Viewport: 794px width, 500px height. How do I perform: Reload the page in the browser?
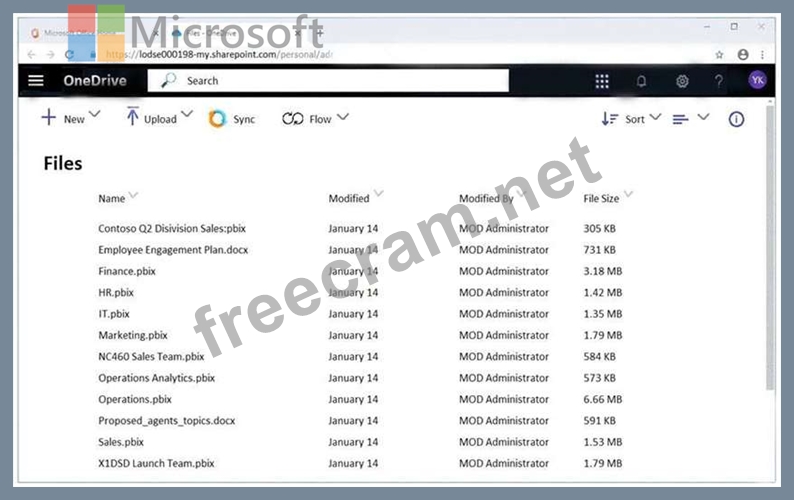click(70, 54)
